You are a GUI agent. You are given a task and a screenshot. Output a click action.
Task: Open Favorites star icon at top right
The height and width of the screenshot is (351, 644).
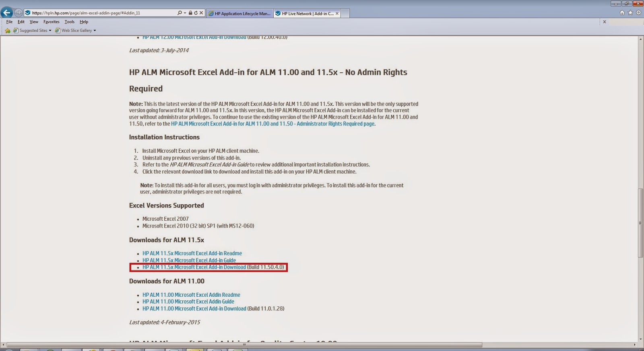click(630, 13)
